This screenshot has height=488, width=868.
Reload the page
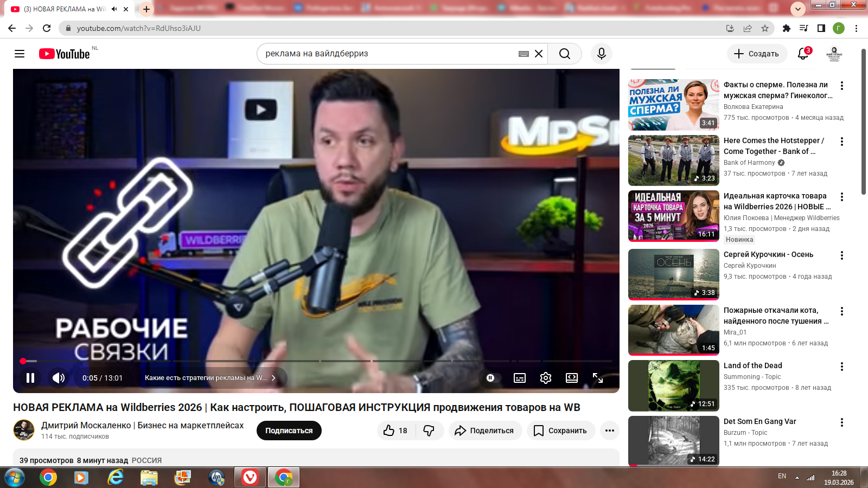pos(47,28)
